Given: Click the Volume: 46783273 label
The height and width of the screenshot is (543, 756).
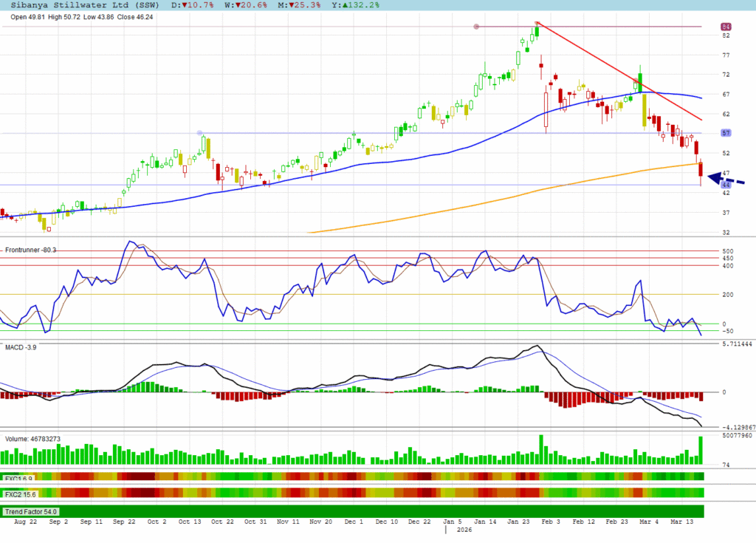Looking at the screenshot, I should click(32, 439).
